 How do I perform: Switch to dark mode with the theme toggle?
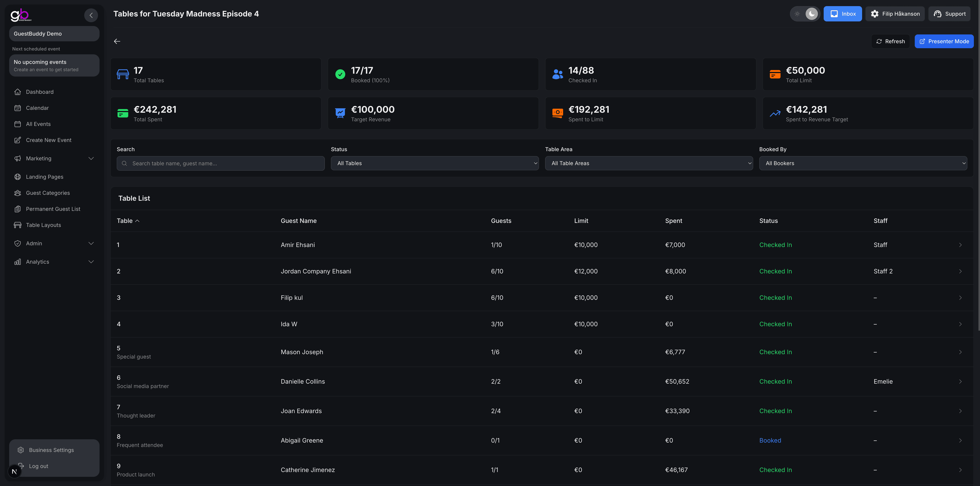(x=811, y=14)
